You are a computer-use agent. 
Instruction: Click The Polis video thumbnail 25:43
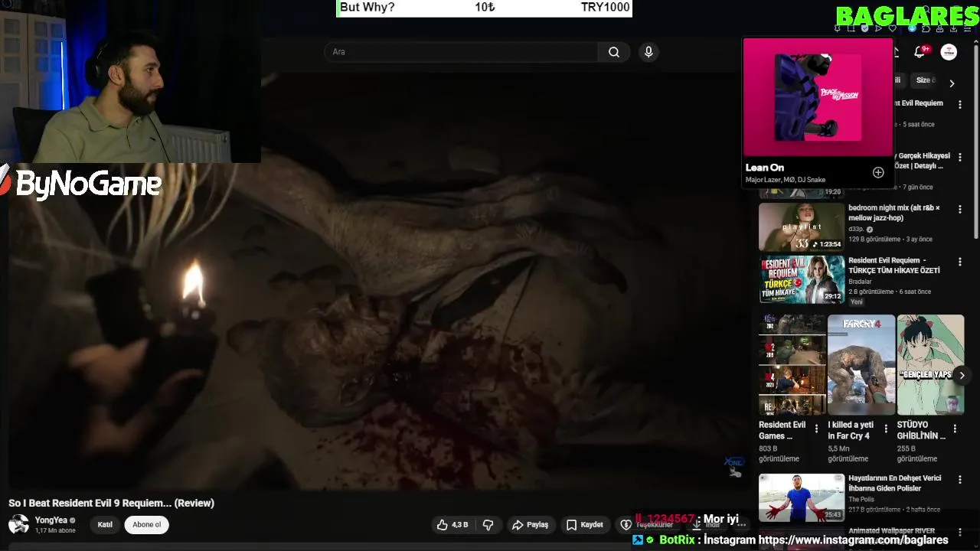[802, 497]
